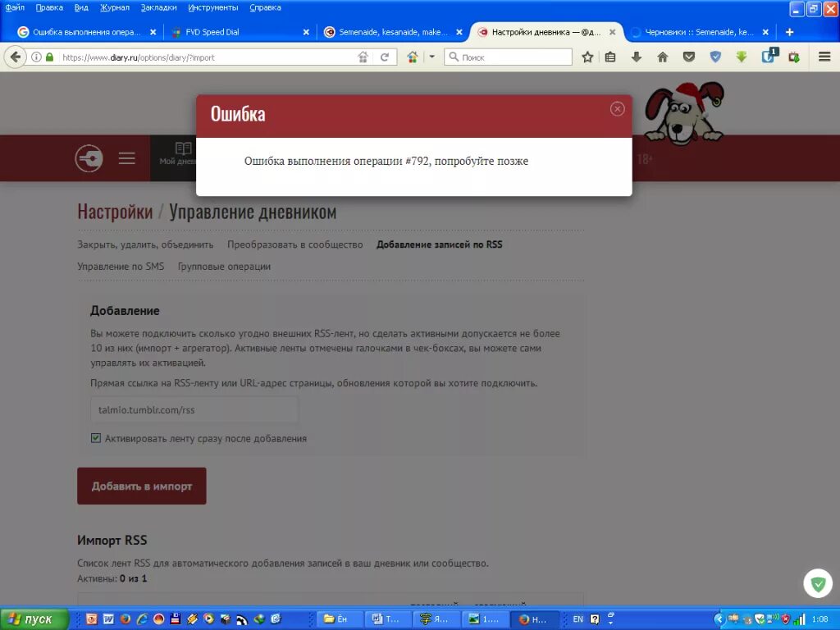Click the diary.ru round logo icon
The width and height of the screenshot is (840, 630).
tap(89, 158)
